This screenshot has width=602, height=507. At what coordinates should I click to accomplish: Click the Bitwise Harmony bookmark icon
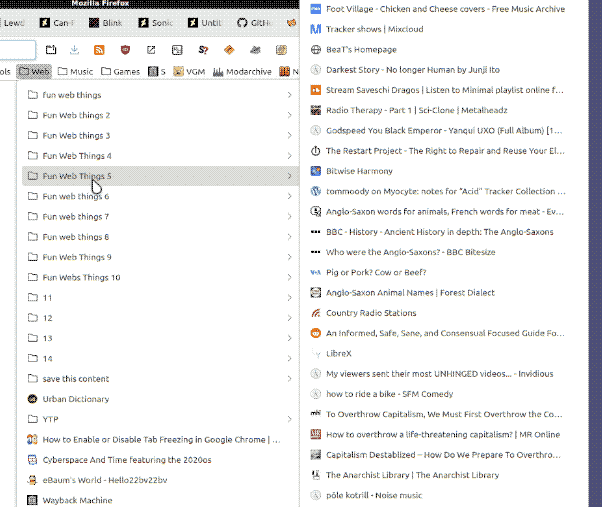(x=316, y=171)
